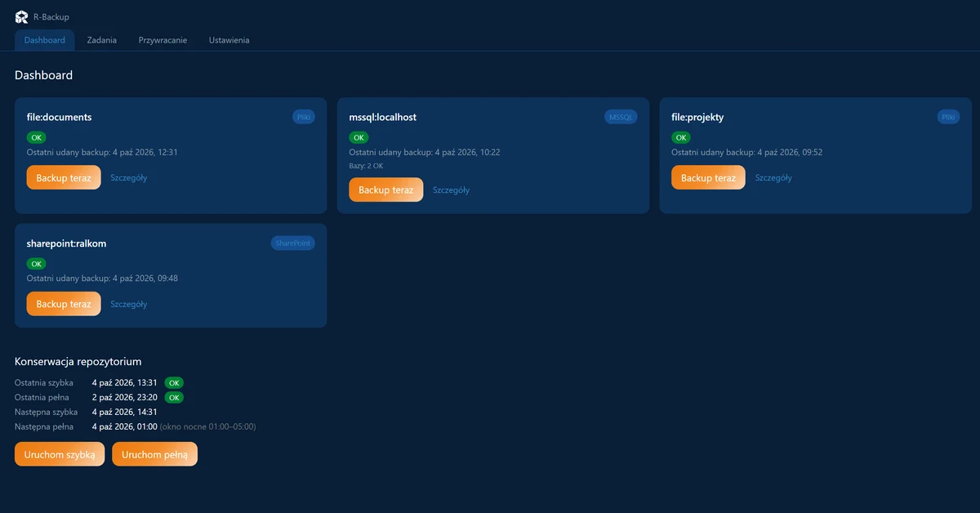Open the Dashboard tab
This screenshot has width=980, height=513.
pos(45,40)
